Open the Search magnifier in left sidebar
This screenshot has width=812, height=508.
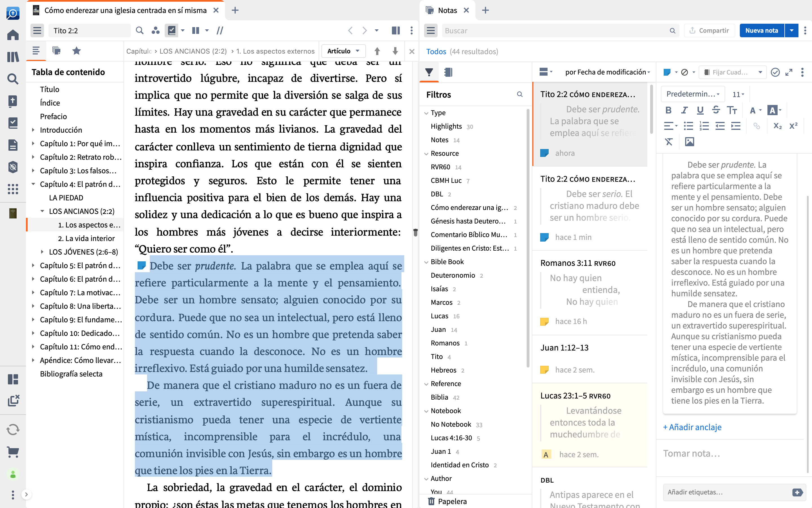[x=13, y=79]
